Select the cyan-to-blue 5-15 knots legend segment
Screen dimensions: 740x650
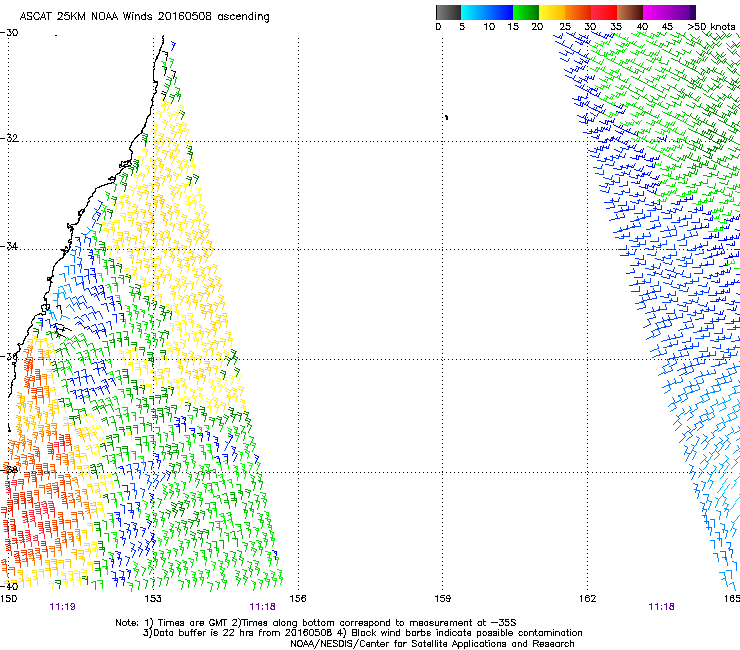[x=487, y=12]
